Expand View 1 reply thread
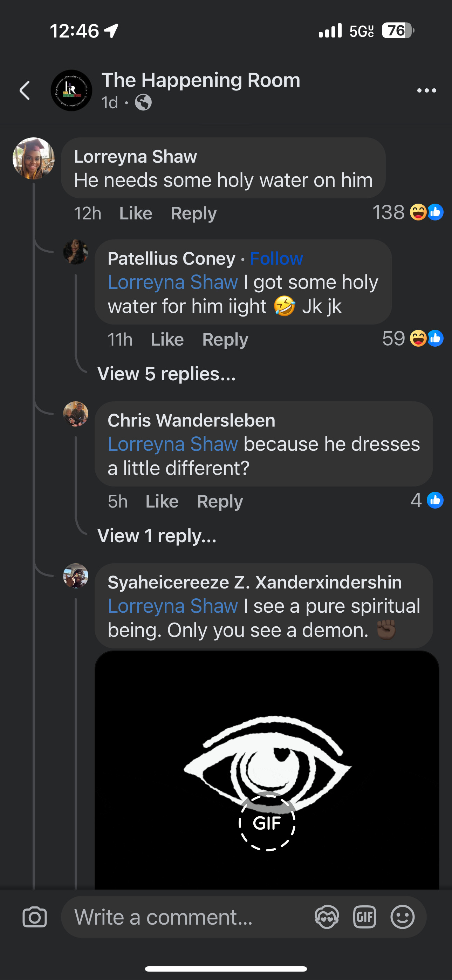This screenshot has height=980, width=452. (x=157, y=536)
